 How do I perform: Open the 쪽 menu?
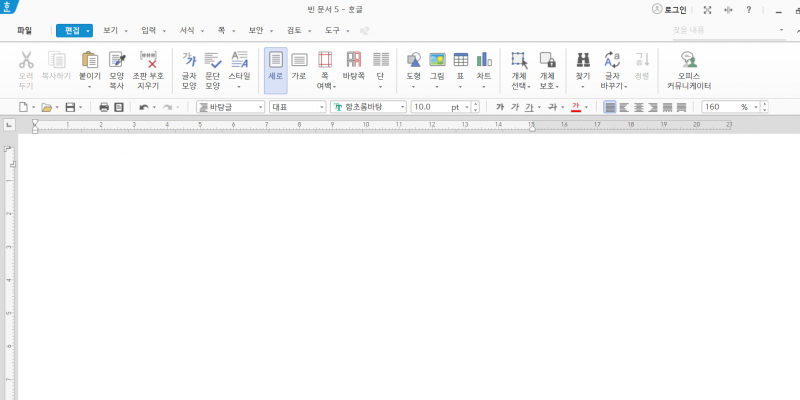221,31
